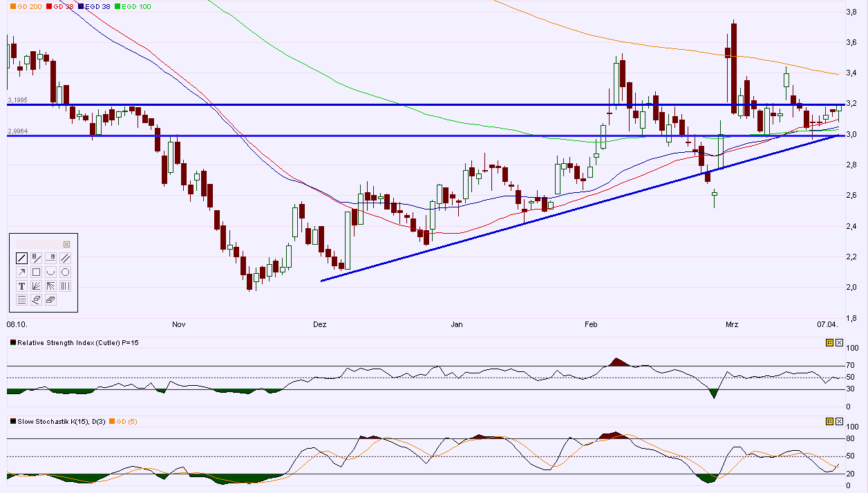Click the 2,0 price axis value
Screen dimensions: 868x493
point(851,287)
